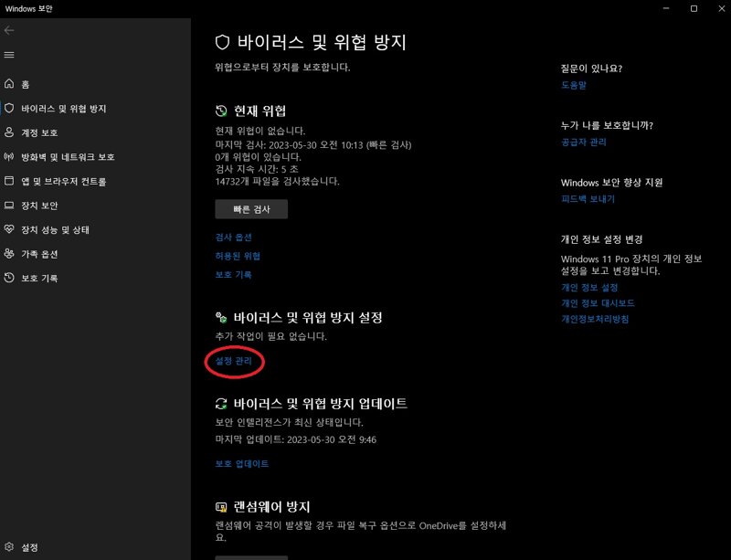This screenshot has height=560, width=731.
Task: Open the hamburger navigation menu
Action: [9, 55]
